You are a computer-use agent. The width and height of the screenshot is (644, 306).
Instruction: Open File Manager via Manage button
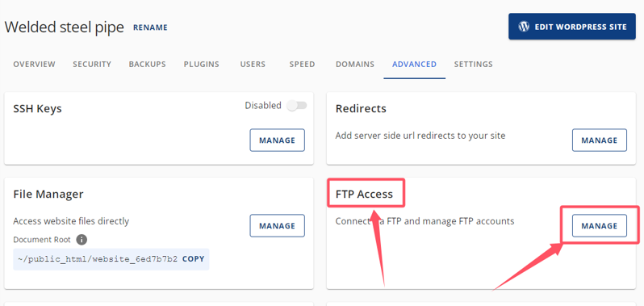(278, 225)
